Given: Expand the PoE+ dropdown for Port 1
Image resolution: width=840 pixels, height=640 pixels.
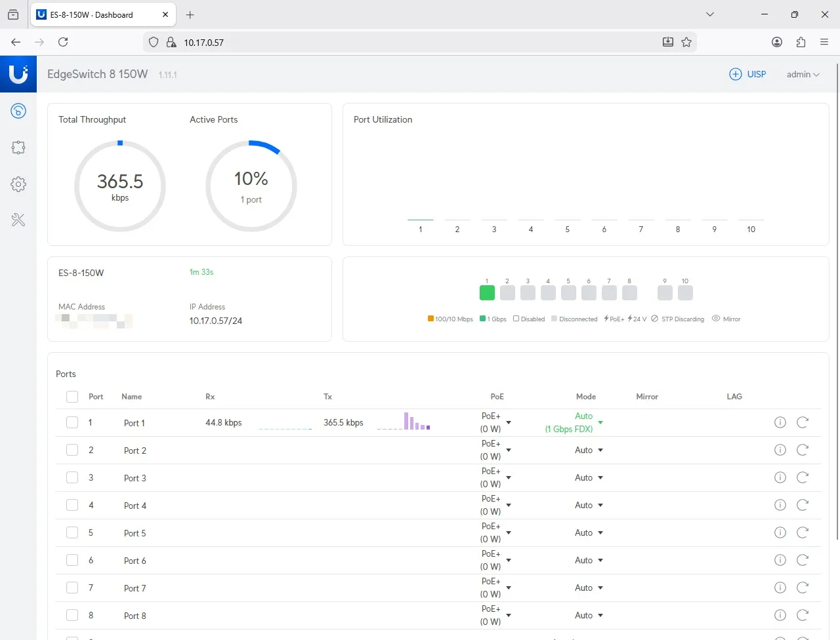Looking at the screenshot, I should pyautogui.click(x=509, y=423).
